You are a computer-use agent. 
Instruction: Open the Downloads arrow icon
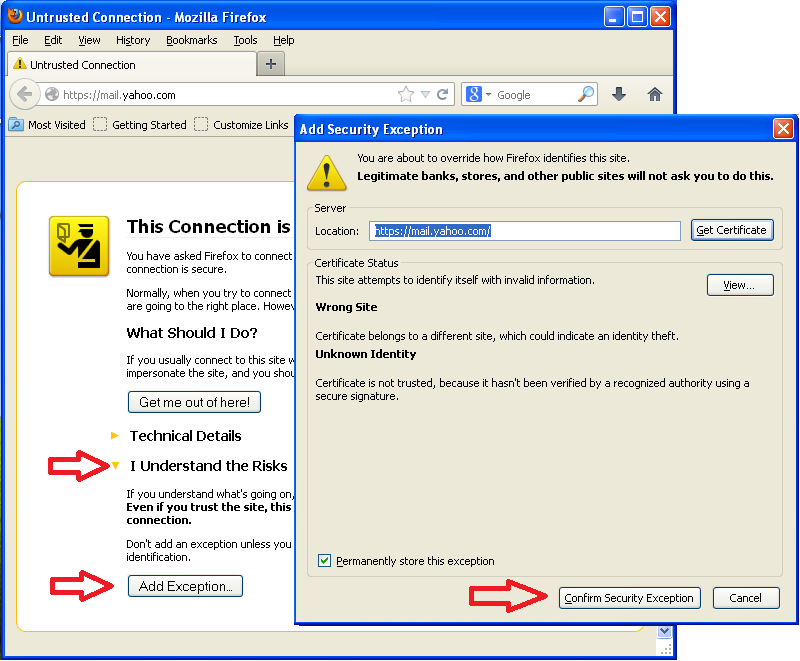[x=619, y=94]
